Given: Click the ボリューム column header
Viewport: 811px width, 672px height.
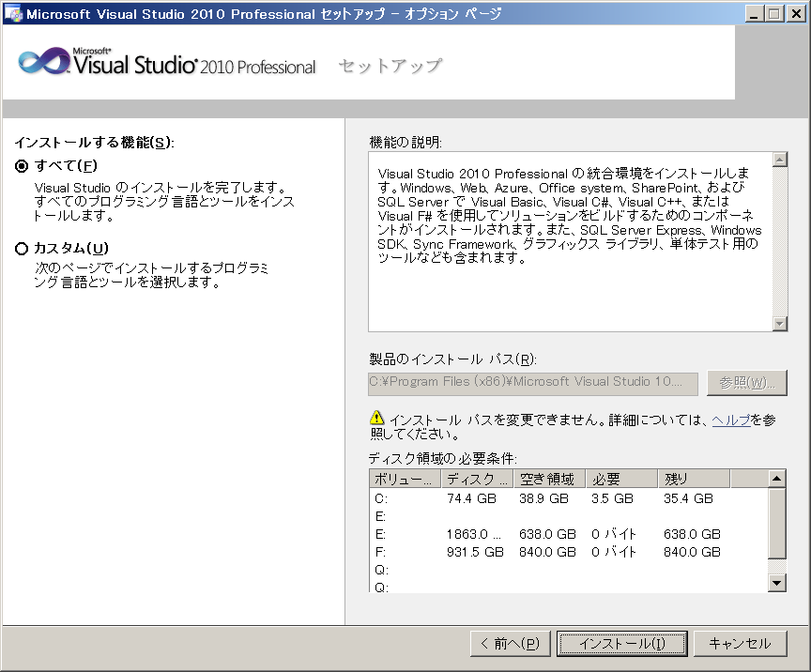Looking at the screenshot, I should 405,479.
